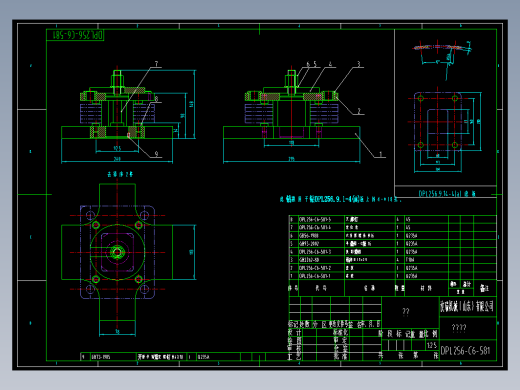Screen dimensions: 520x390
Task: Select the cyan caption above the plan view
Action: coord(120,174)
